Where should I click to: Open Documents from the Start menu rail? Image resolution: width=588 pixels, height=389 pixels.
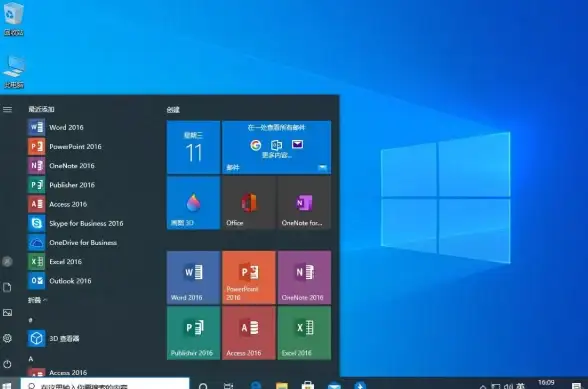[8, 287]
